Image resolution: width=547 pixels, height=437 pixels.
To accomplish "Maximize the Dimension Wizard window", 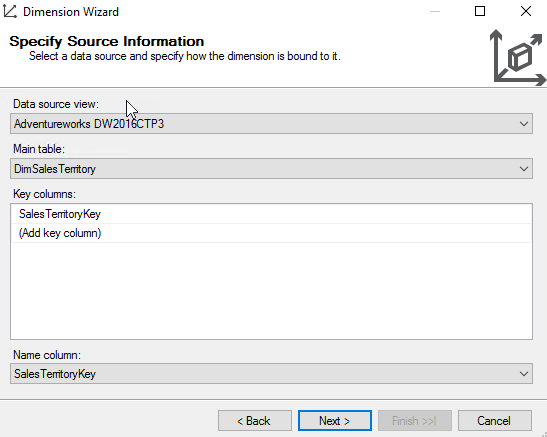I will coord(480,12).
